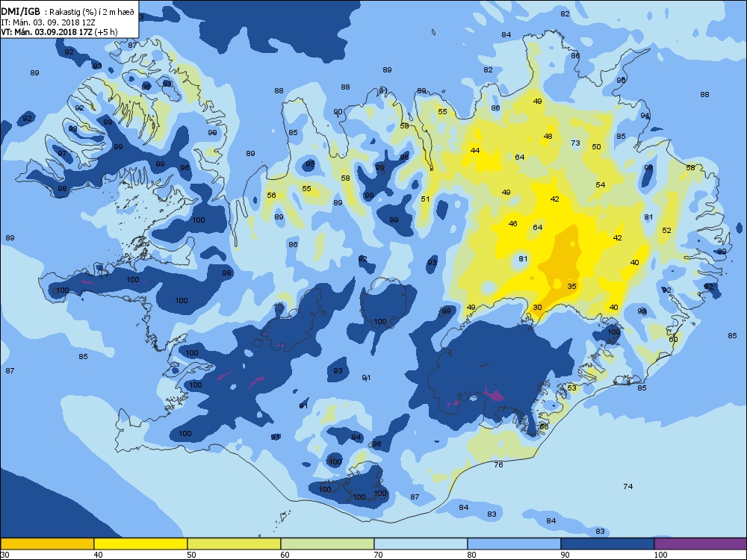Screen dimensions: 747x560
Task: Click the purple legend block above 100
Action: [701, 544]
